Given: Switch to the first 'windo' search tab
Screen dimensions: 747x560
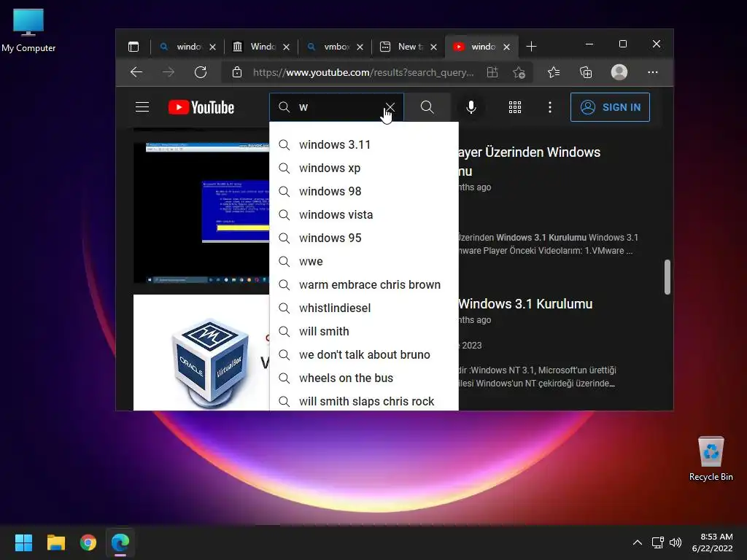Looking at the screenshot, I should pos(187,47).
